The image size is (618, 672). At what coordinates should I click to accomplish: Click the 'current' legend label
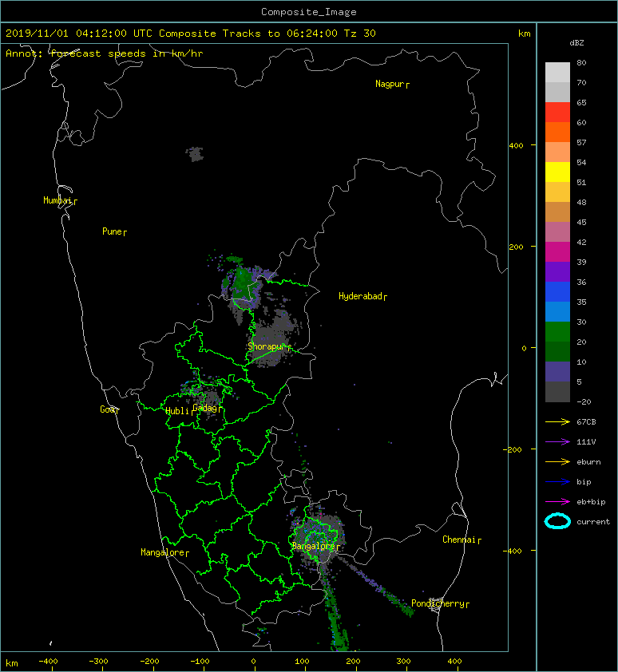[x=593, y=522]
